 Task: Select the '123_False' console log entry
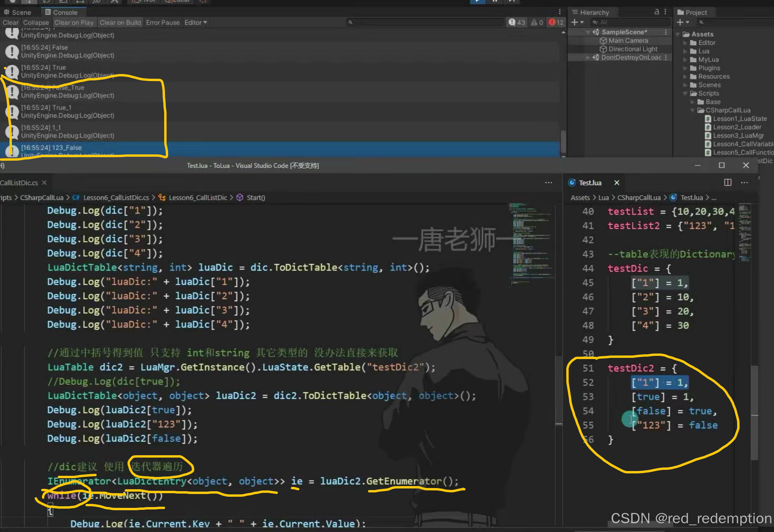280,150
